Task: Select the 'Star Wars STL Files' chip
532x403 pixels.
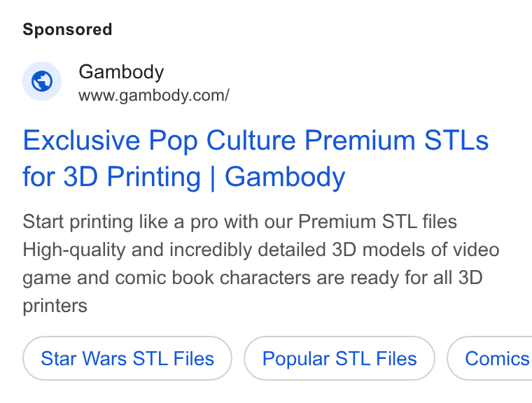Action: (127, 358)
